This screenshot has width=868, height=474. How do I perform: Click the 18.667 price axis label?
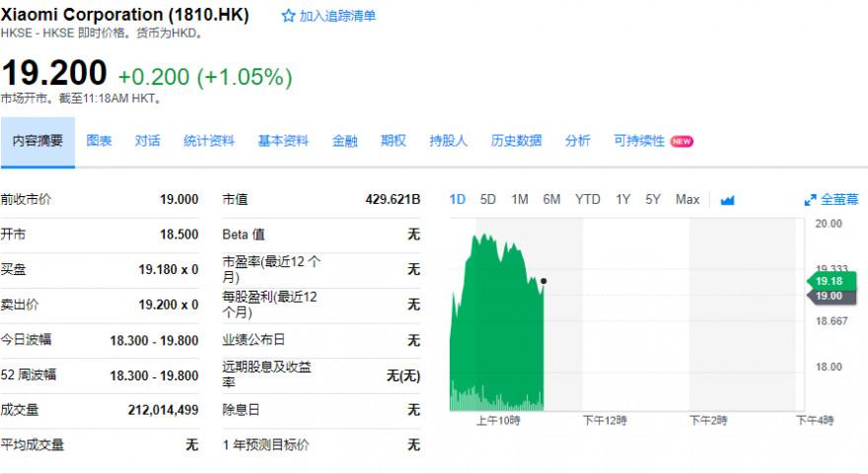pos(832,321)
